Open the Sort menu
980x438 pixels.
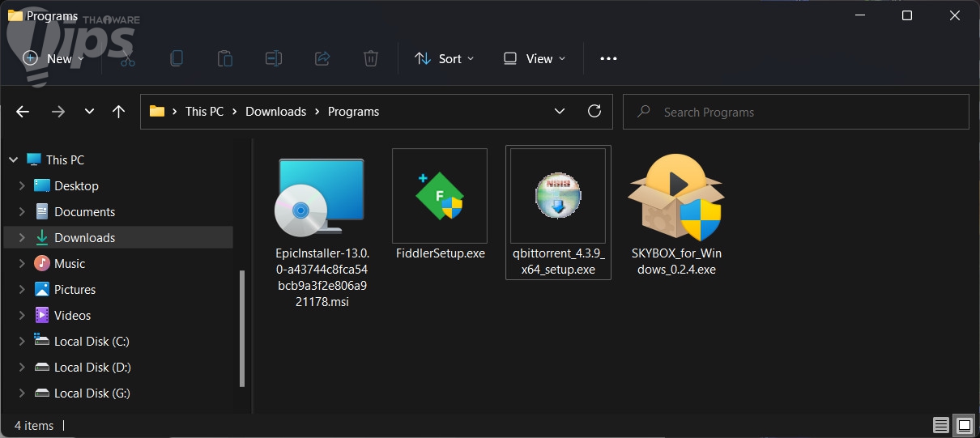coord(444,58)
